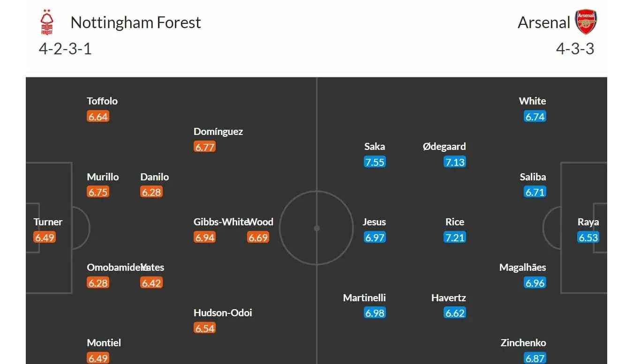633x364 pixels.
Task: Click Wood's 6.69 rating badge
Action: tap(258, 238)
